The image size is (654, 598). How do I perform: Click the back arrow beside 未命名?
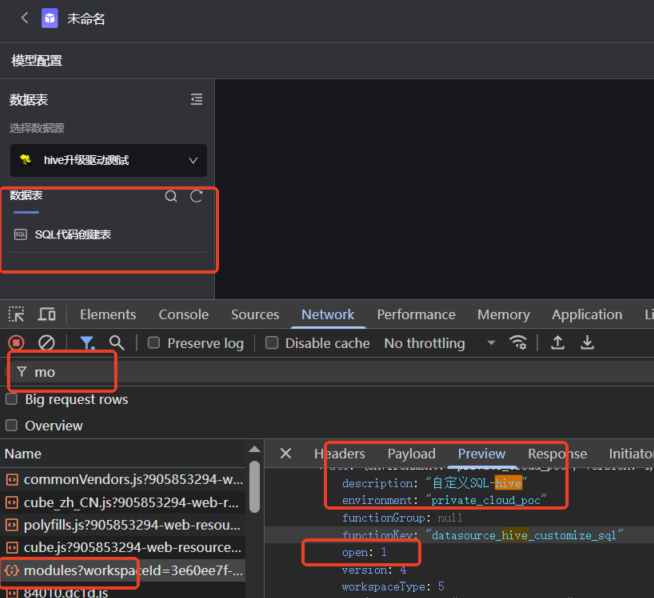click(25, 18)
